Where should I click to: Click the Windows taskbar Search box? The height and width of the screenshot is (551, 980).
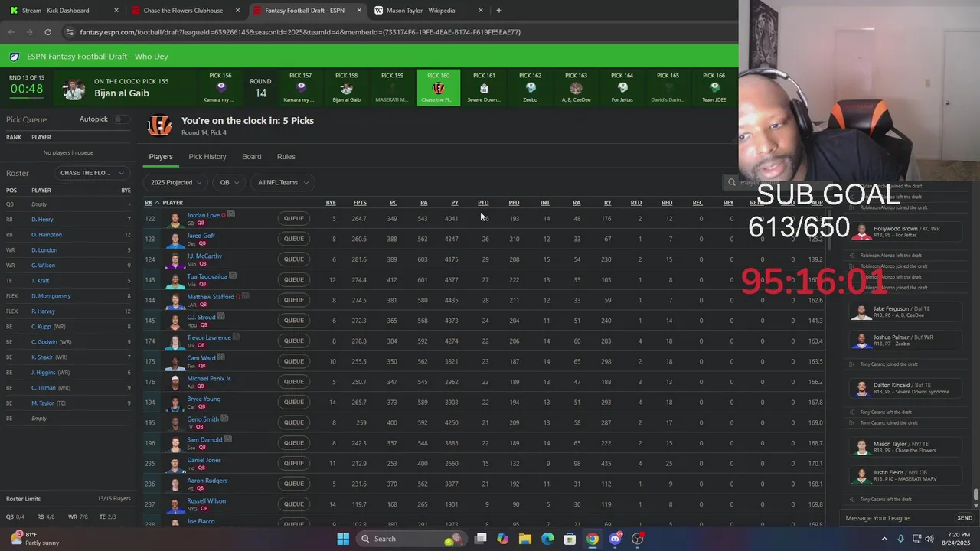click(412, 539)
